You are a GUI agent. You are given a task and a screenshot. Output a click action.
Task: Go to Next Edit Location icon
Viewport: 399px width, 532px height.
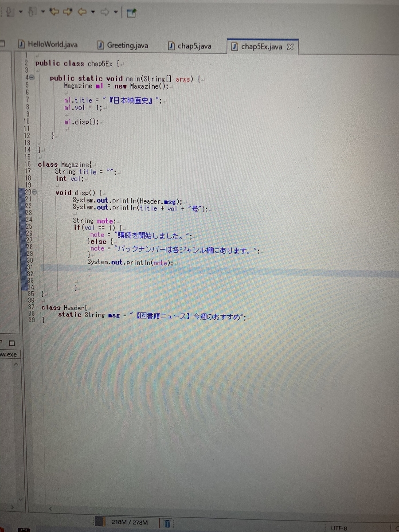click(67, 12)
